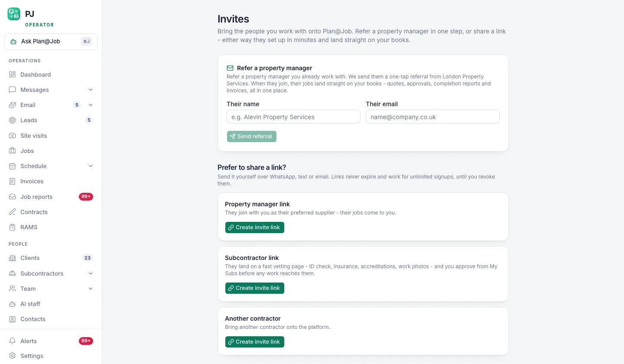Image resolution: width=624 pixels, height=364 pixels.
Task: Focus the Their email input field
Action: click(x=432, y=117)
